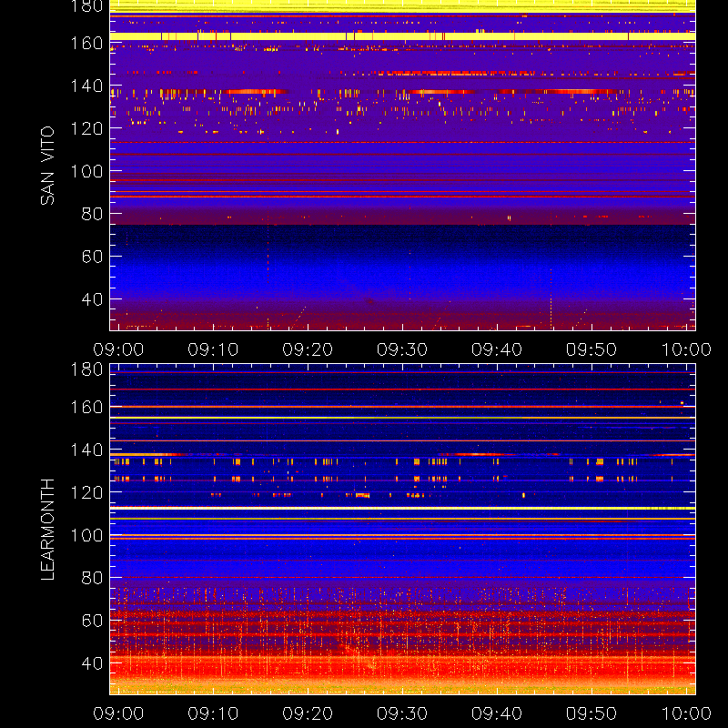Choose the 120 frequency label on Learmonth axis
Viewport: 728px width, 728px height.
[86, 492]
